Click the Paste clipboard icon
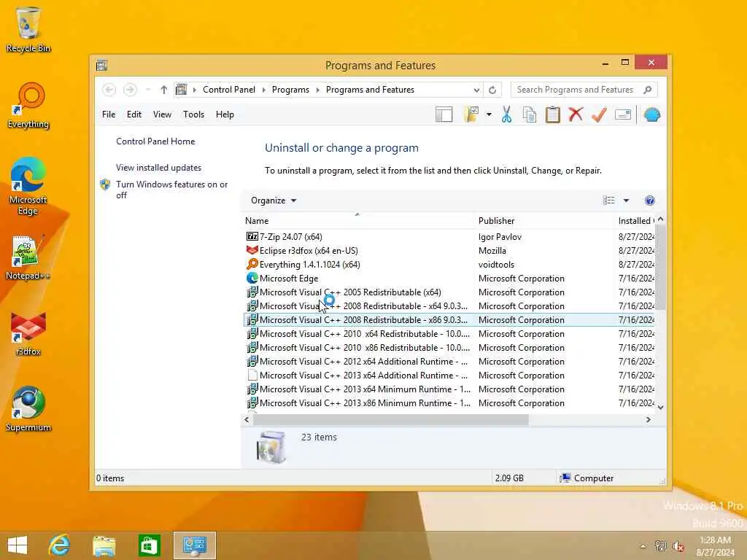The height and width of the screenshot is (560, 747). click(553, 114)
